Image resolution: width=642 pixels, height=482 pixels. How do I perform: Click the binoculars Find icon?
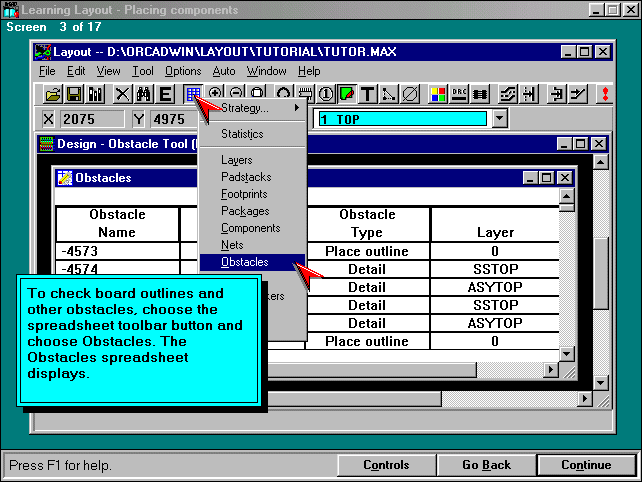tap(143, 95)
